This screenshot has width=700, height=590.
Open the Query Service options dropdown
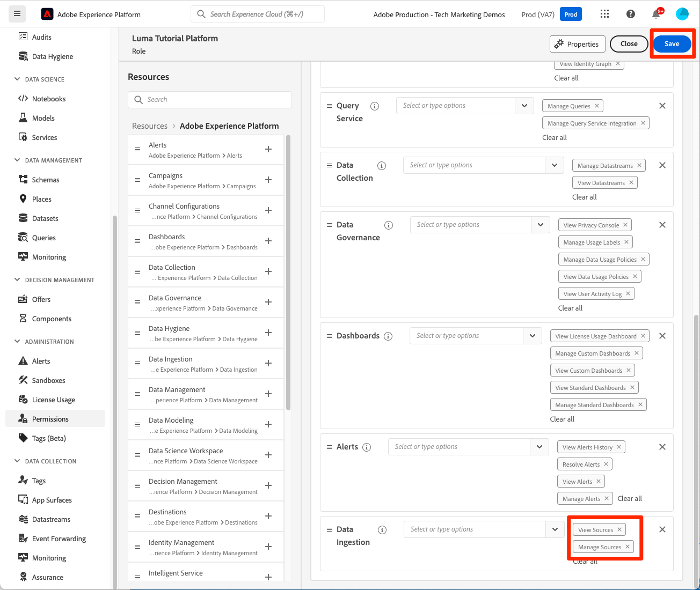[524, 106]
